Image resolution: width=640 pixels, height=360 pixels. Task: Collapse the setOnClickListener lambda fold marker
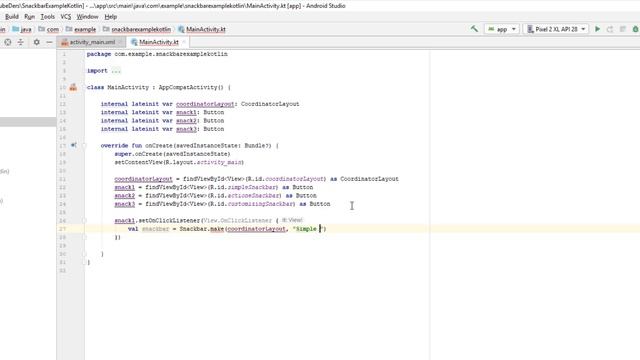(84, 220)
